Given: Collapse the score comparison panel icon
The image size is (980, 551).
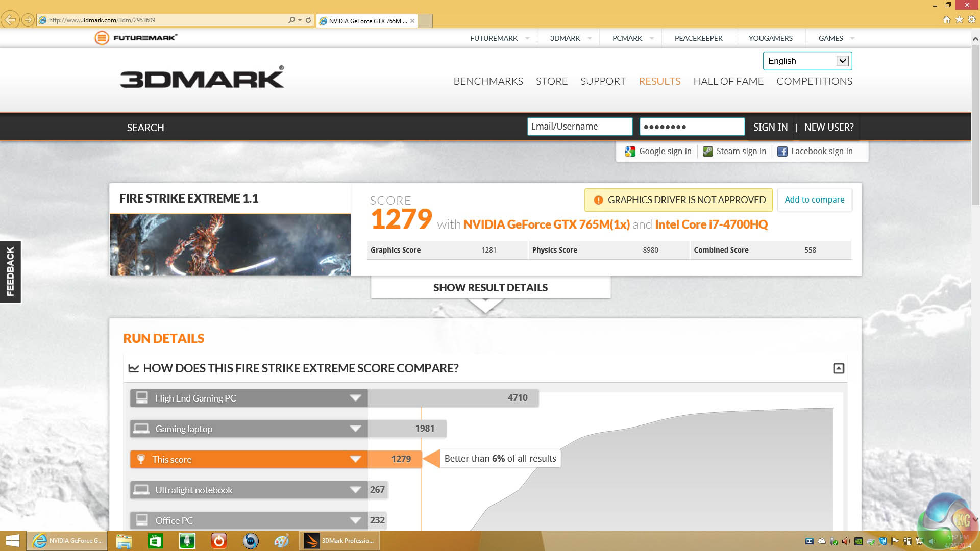Looking at the screenshot, I should (x=838, y=368).
